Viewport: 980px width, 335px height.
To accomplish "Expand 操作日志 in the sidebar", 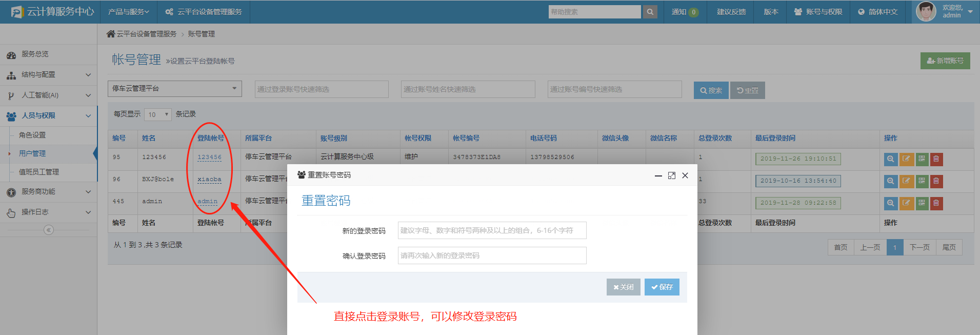I will [x=49, y=212].
